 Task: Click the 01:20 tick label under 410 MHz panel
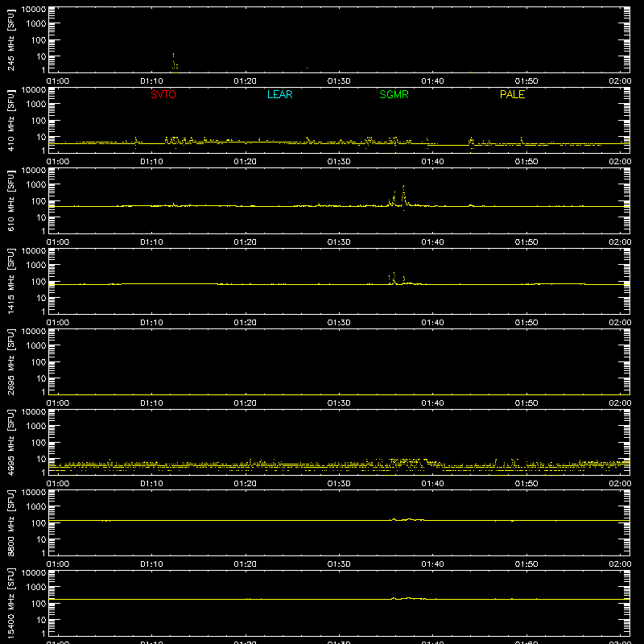coord(246,162)
